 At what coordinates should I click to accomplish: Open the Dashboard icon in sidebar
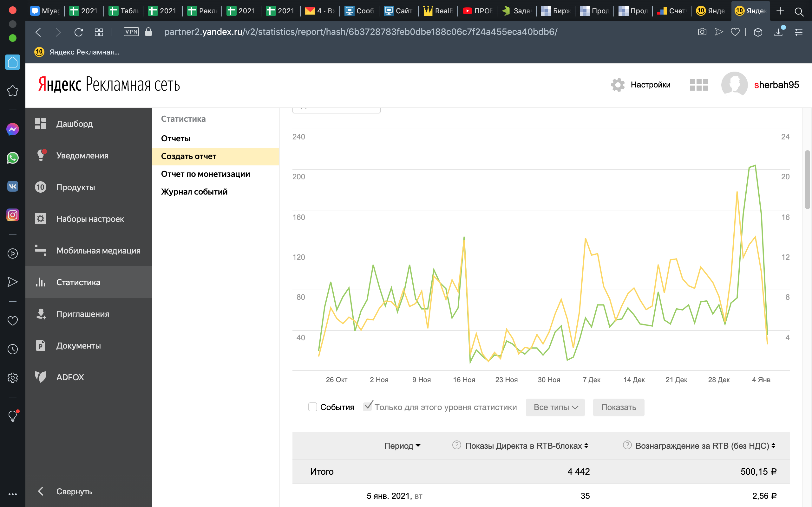point(41,124)
